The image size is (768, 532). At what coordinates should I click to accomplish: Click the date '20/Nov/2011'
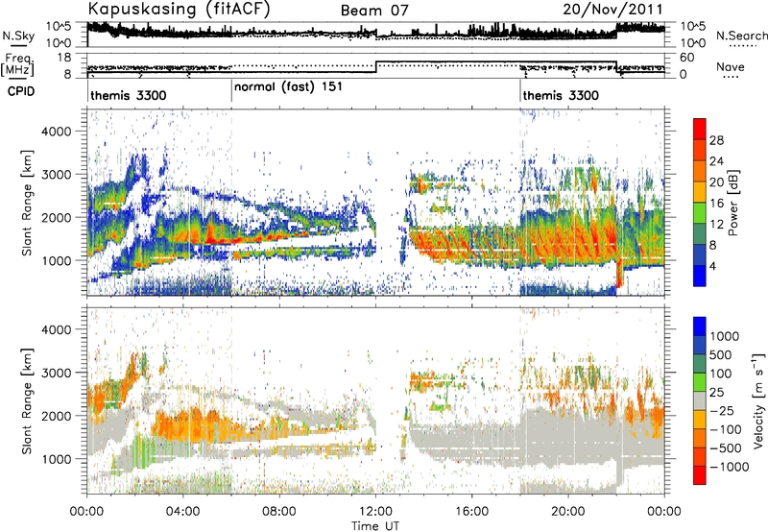pyautogui.click(x=613, y=9)
